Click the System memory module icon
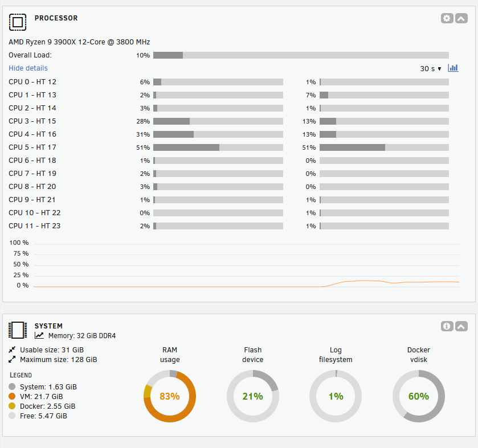Viewport: 478px width, 448px height. pyautogui.click(x=18, y=330)
